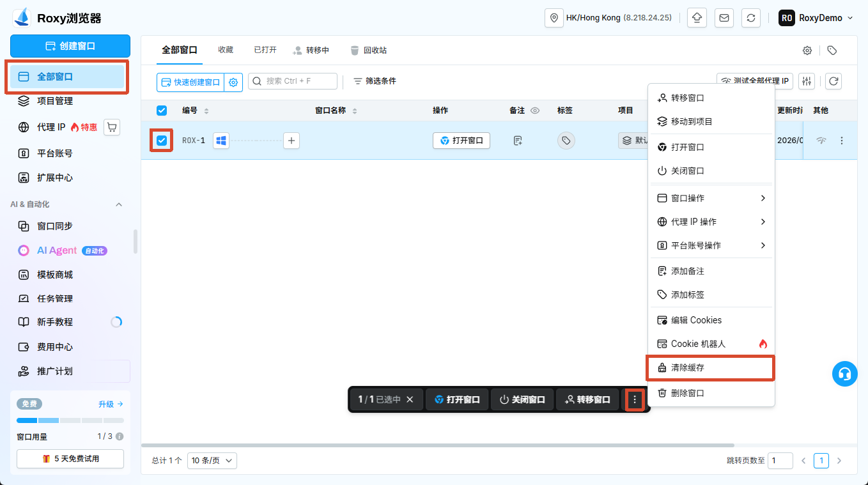Collapse the AI & 自动化 section

(119, 204)
